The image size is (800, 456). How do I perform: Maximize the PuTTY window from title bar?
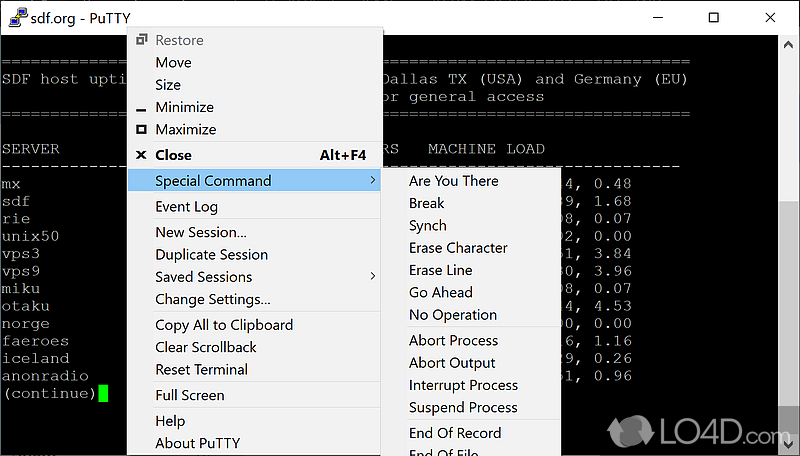[713, 17]
